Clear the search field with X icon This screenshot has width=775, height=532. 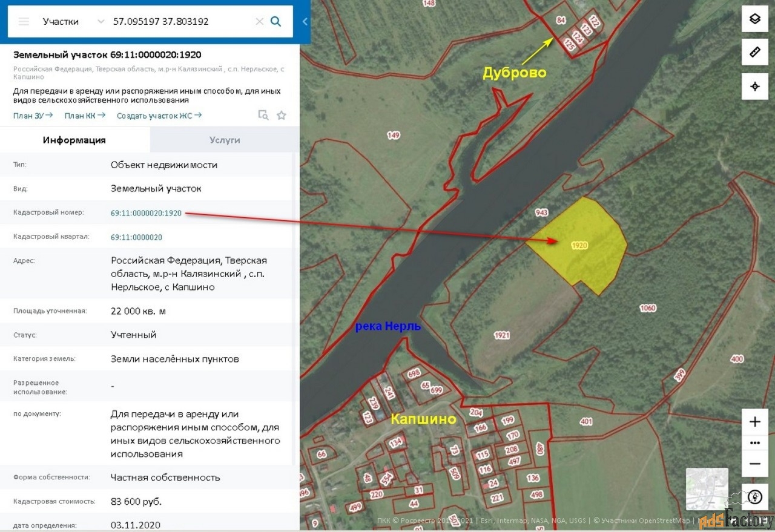pos(259,21)
